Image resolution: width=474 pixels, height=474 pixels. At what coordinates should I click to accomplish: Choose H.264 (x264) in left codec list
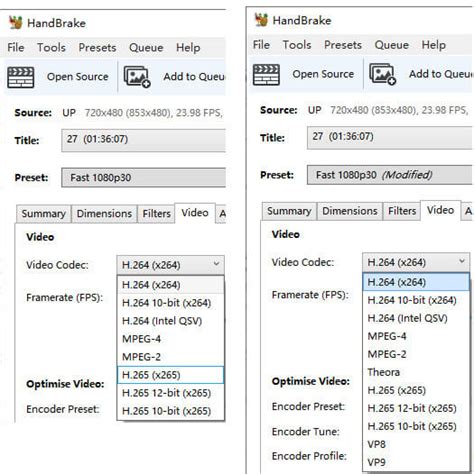170,285
